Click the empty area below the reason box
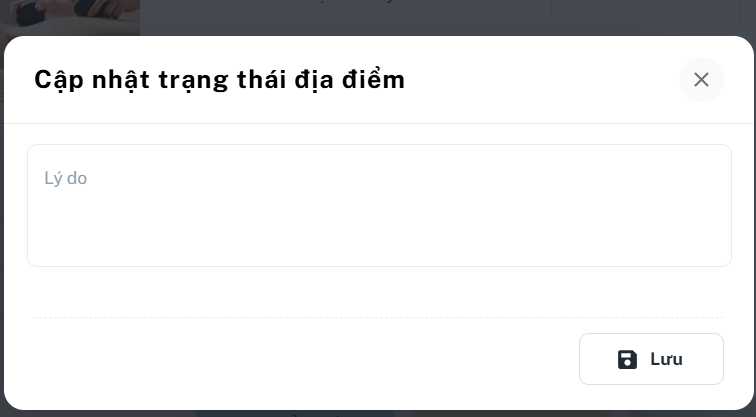 pos(379,292)
